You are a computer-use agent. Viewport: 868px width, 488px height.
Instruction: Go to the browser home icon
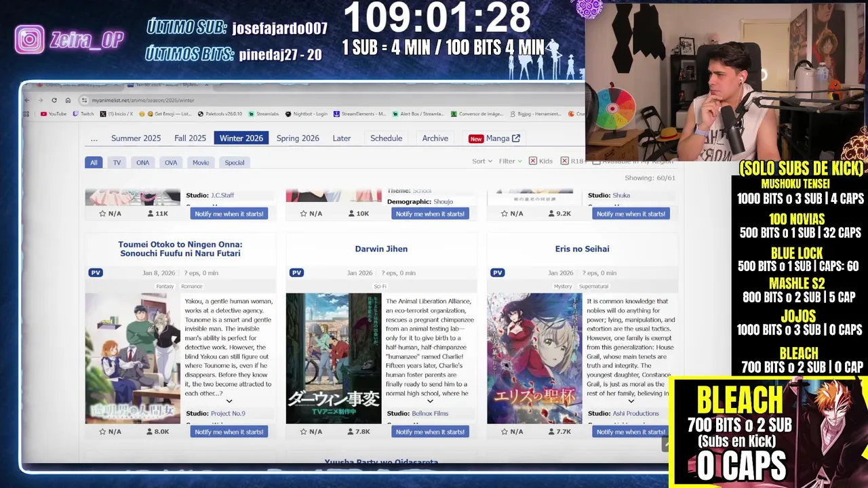point(68,100)
